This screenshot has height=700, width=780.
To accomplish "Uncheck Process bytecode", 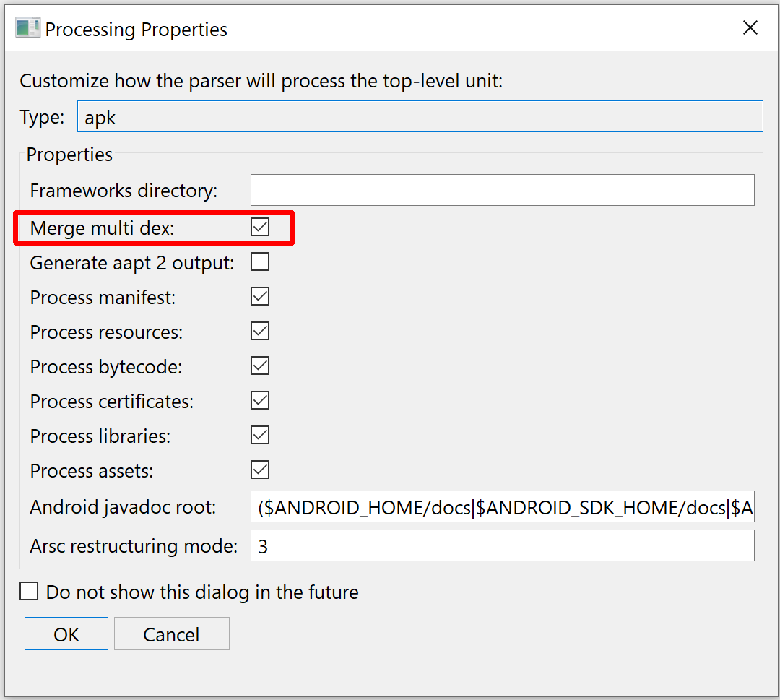I will point(260,366).
